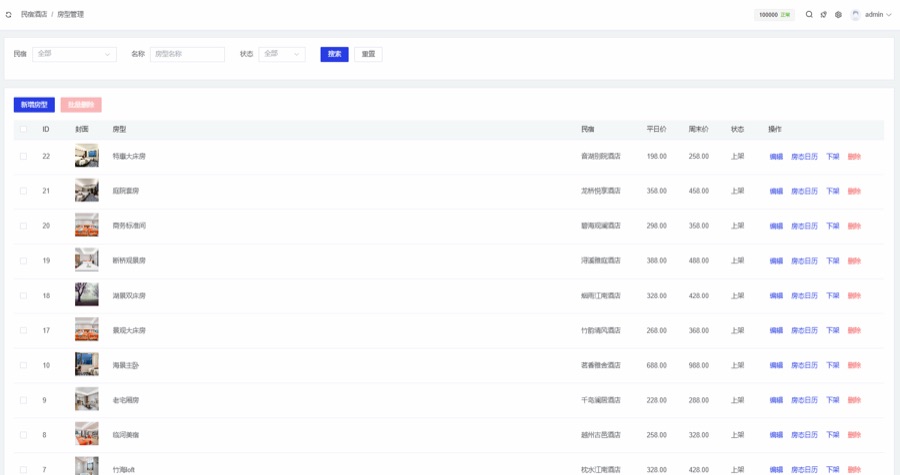Viewport: 900px width, 475px height.
Task: Click the pink 批量删除 batch delete button
Action: click(x=81, y=104)
